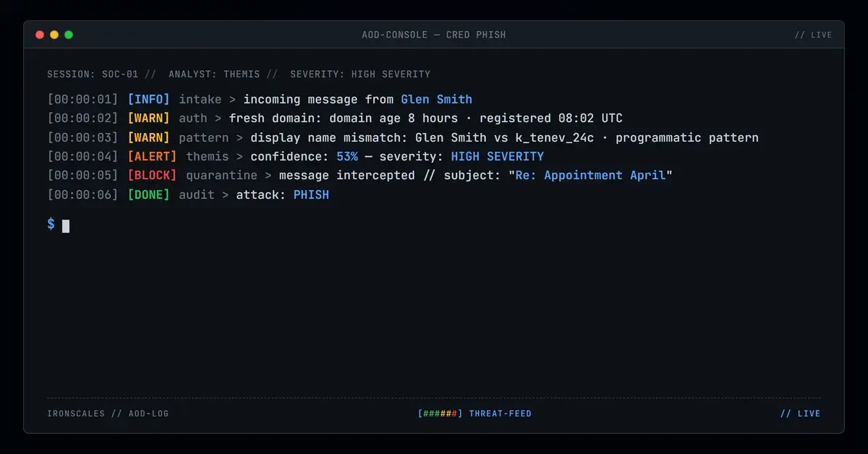The image size is (868, 454).
Task: Click the confidence value 53%
Action: [347, 156]
